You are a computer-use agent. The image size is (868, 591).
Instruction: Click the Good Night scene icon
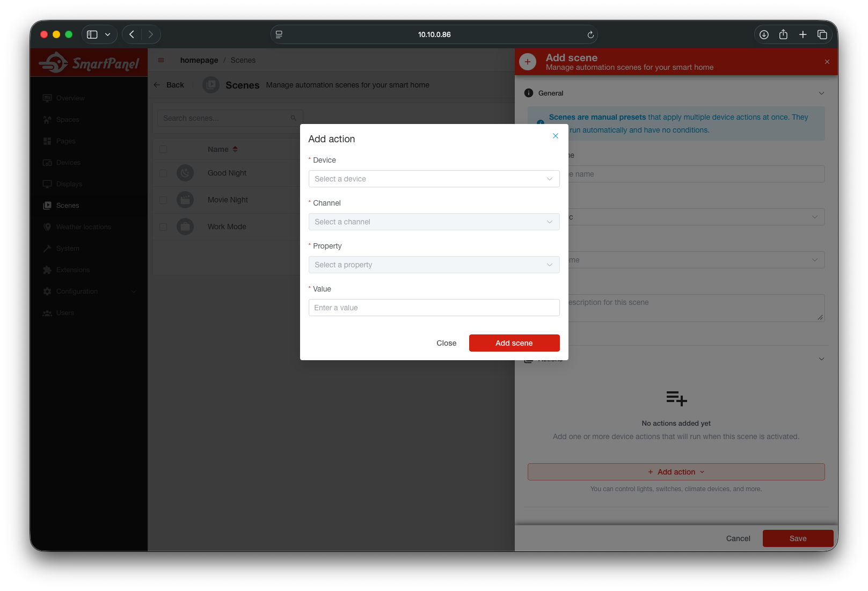(185, 173)
